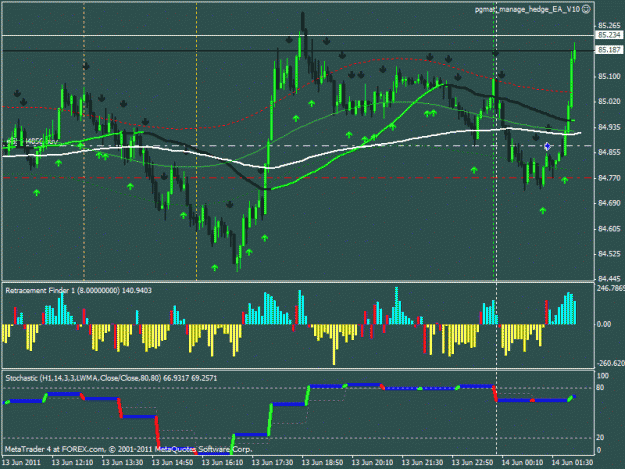Click the 84.690 price axis value
Screen dimensions: 625x469
coord(609,203)
